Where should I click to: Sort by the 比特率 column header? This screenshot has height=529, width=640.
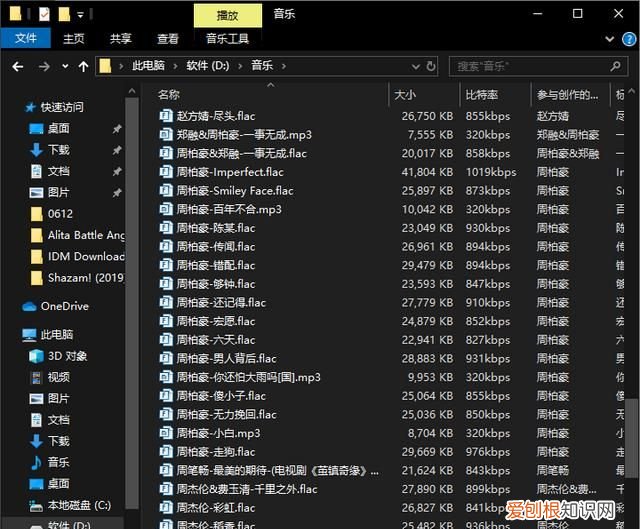pos(482,95)
